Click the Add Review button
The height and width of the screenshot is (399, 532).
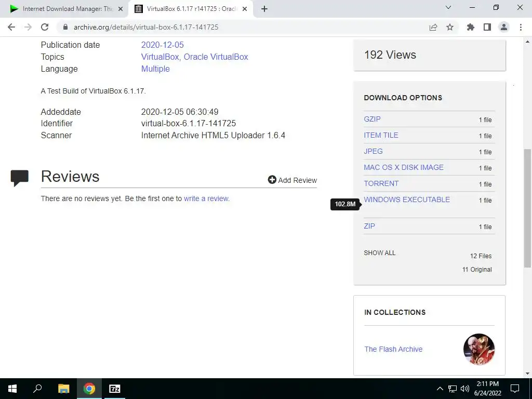[292, 180]
